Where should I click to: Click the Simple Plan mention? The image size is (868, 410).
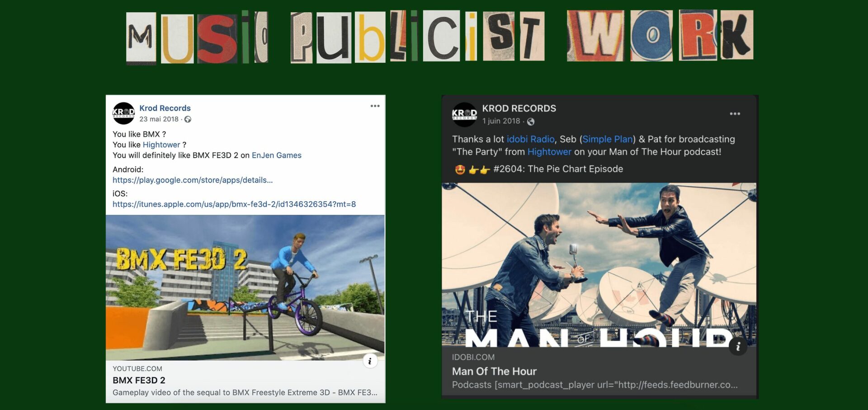coord(608,139)
